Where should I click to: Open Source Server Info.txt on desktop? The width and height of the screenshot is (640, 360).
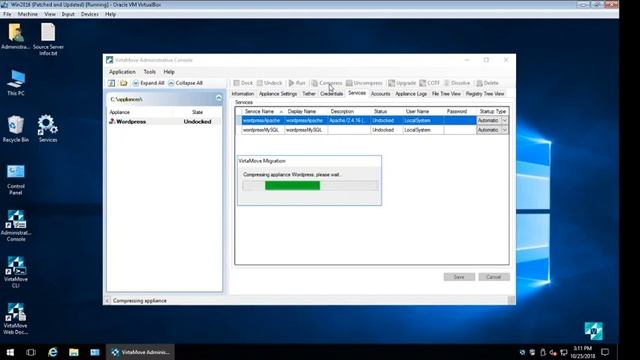pos(48,39)
